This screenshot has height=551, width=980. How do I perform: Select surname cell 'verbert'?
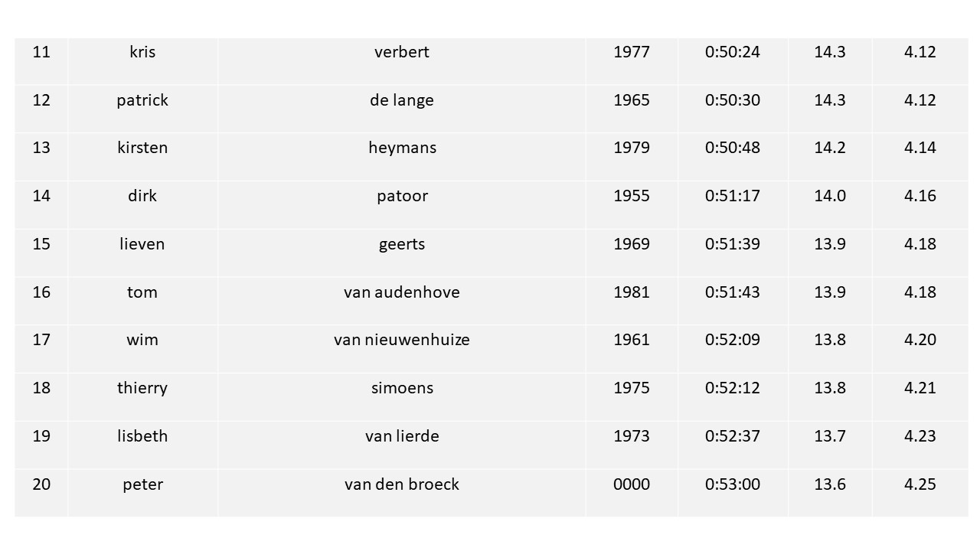tap(402, 60)
